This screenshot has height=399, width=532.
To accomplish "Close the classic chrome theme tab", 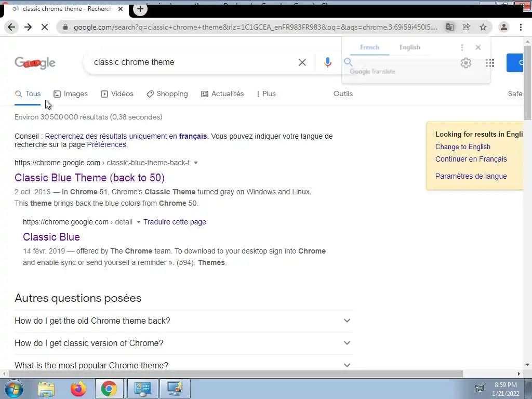I will click(121, 9).
